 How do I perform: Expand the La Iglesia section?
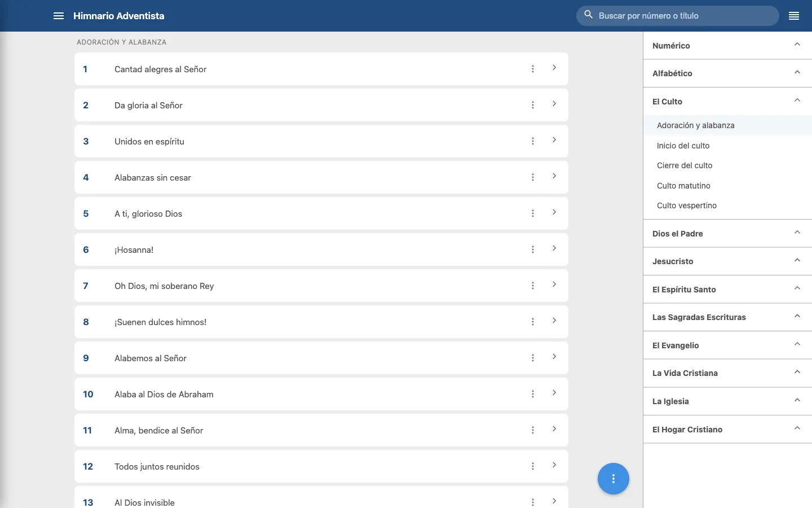pos(727,401)
